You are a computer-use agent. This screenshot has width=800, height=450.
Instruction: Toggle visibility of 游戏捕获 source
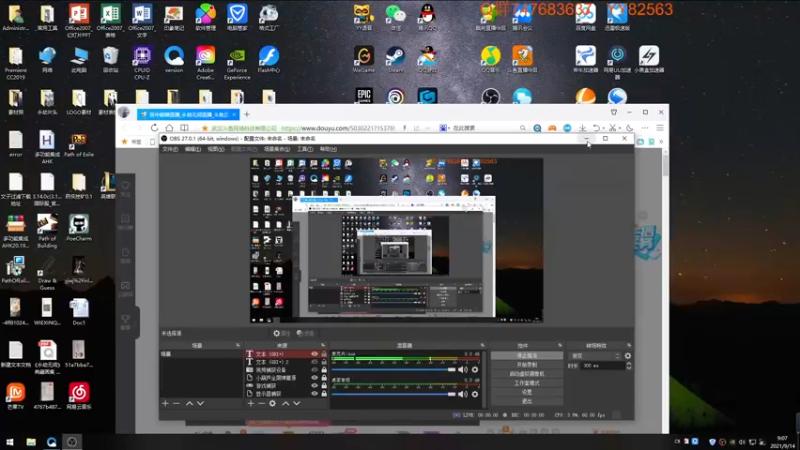[314, 386]
